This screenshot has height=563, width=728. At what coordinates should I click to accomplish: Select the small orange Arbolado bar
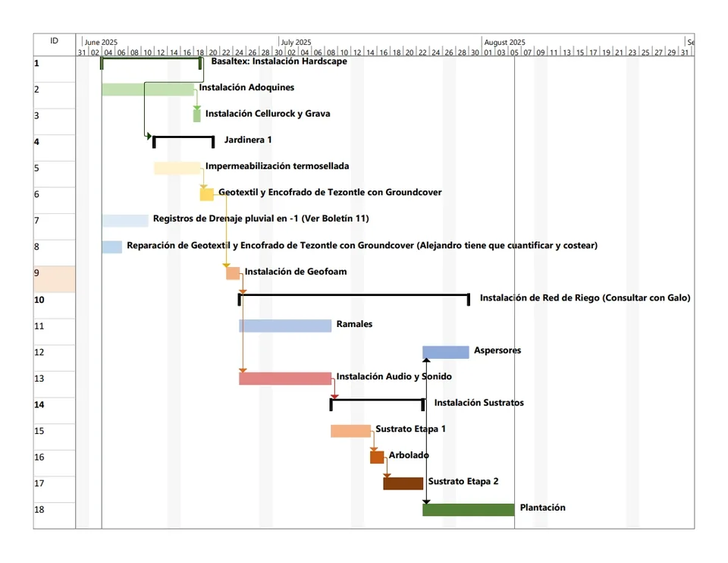(377, 457)
